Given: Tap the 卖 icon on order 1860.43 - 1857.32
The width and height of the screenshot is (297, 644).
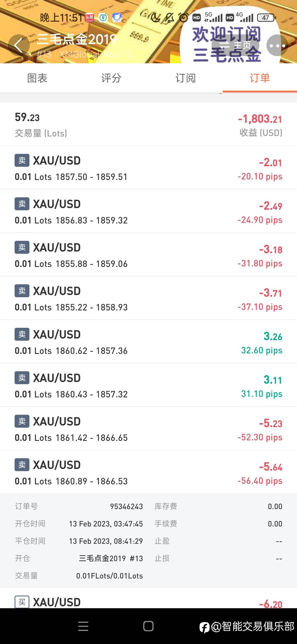Looking at the screenshot, I should click(22, 378).
